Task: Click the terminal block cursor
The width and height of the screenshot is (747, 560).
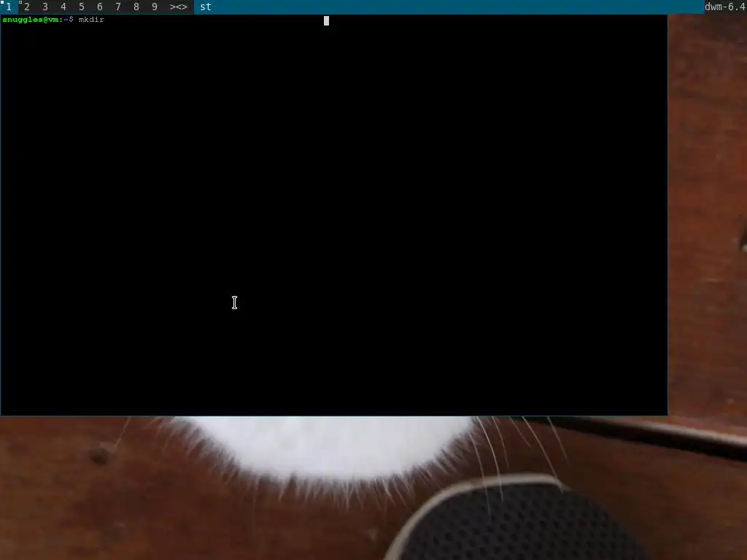Action: 326,20
